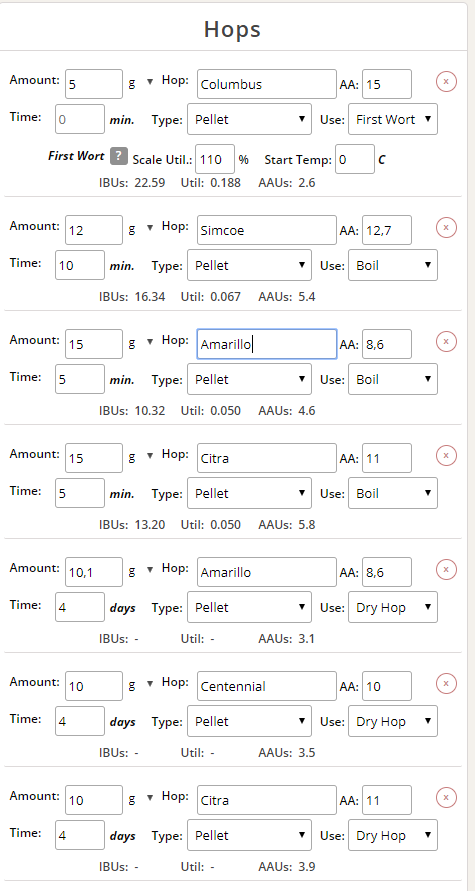Click the Amarillo dry hop name field

pyautogui.click(x=266, y=572)
